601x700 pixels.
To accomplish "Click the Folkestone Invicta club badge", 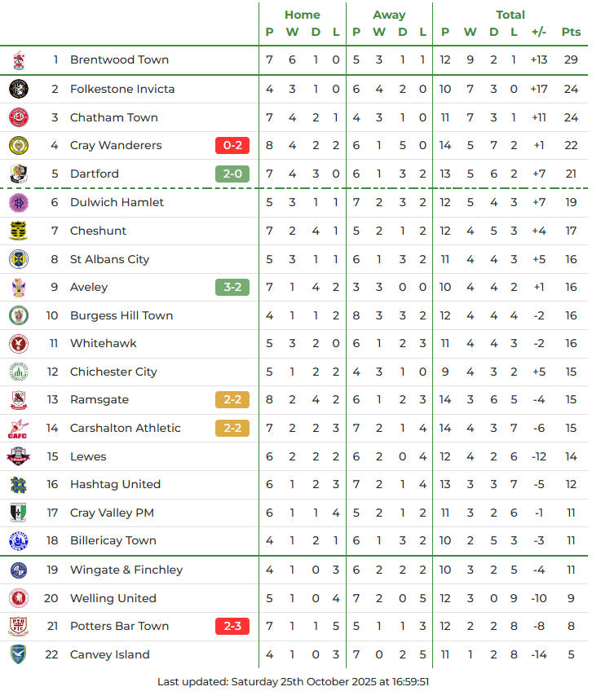I will coord(19,89).
